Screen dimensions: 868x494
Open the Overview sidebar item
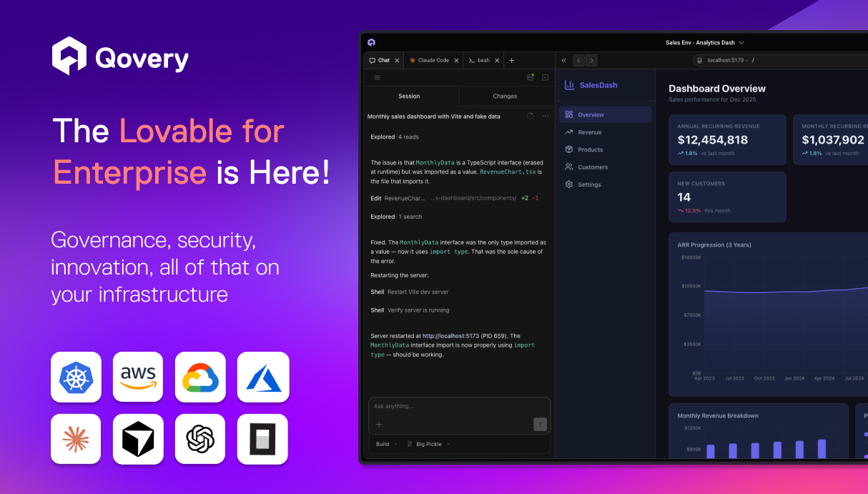606,114
